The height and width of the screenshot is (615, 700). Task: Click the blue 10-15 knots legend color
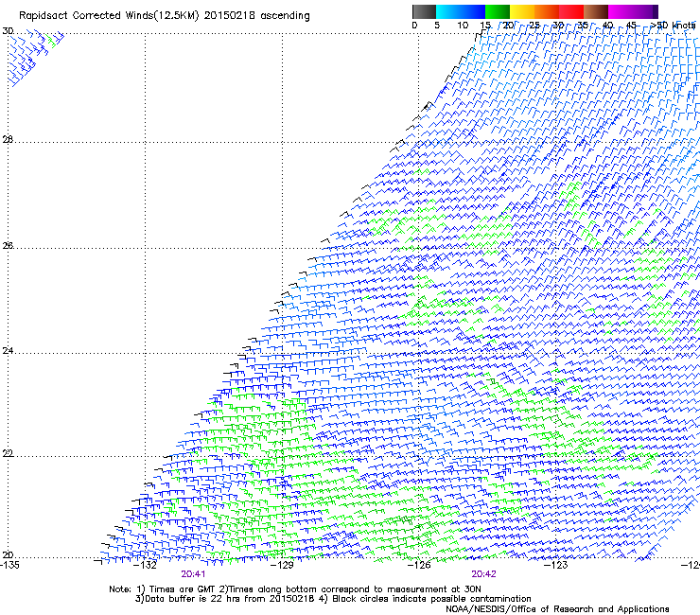473,11
